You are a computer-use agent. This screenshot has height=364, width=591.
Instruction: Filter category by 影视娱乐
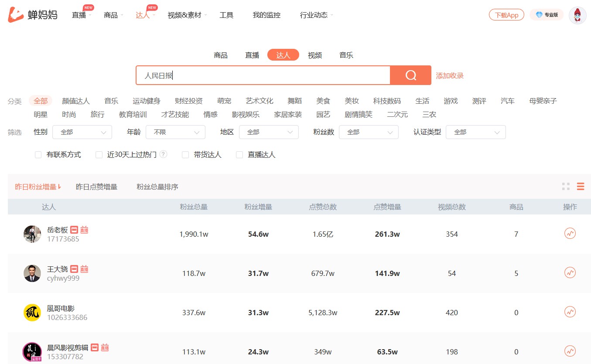[246, 115]
